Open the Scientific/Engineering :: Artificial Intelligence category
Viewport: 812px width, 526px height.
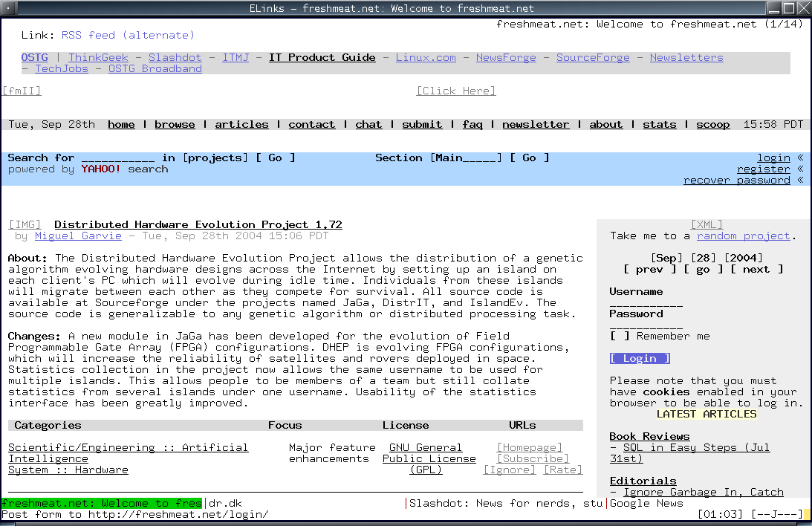[x=129, y=453]
